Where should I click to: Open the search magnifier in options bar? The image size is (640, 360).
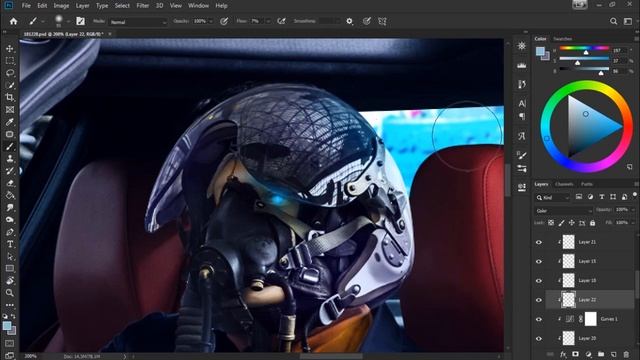coord(613,21)
